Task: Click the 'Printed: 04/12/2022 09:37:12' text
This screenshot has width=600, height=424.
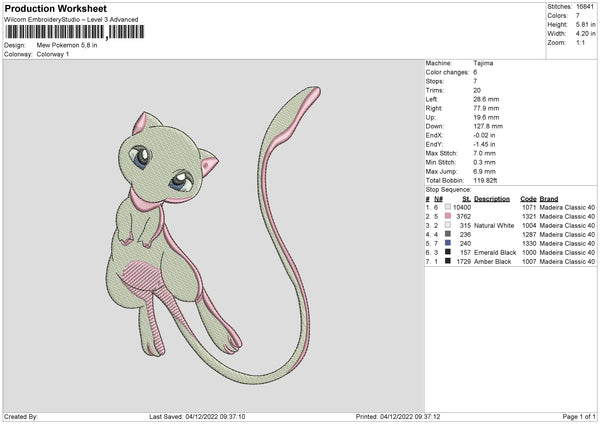Action: tap(398, 417)
